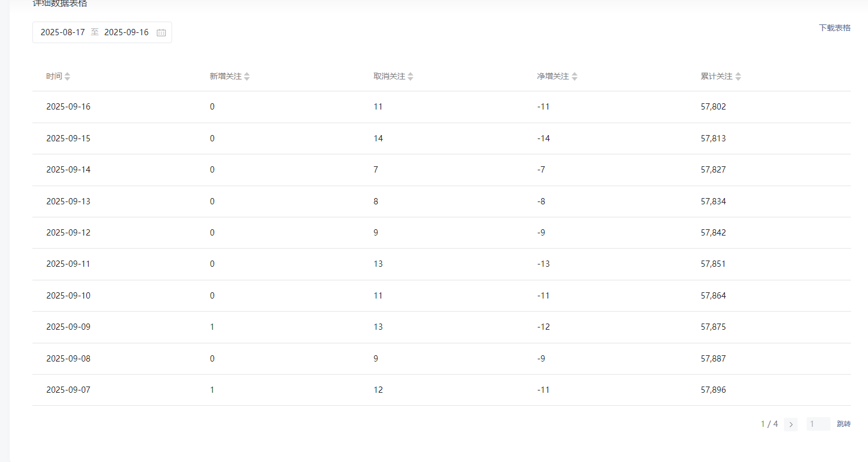The height and width of the screenshot is (462, 868).
Task: Sort by 取消关注 column arrows
Action: [x=411, y=76]
